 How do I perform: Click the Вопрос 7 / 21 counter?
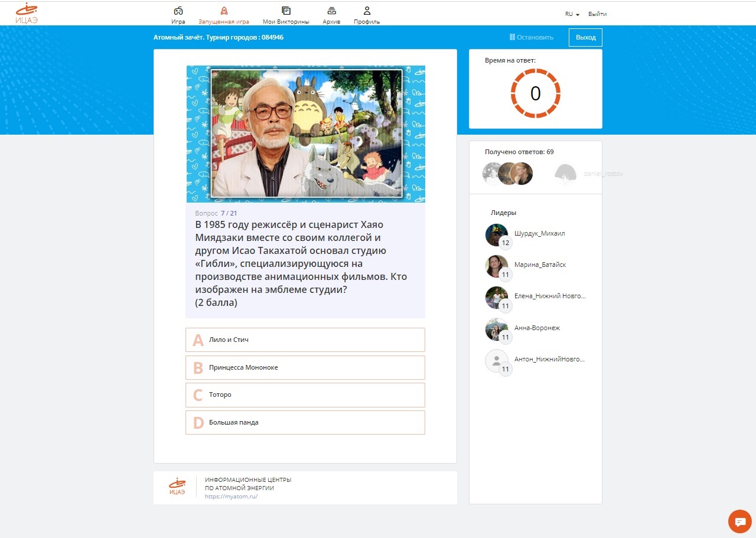click(216, 213)
